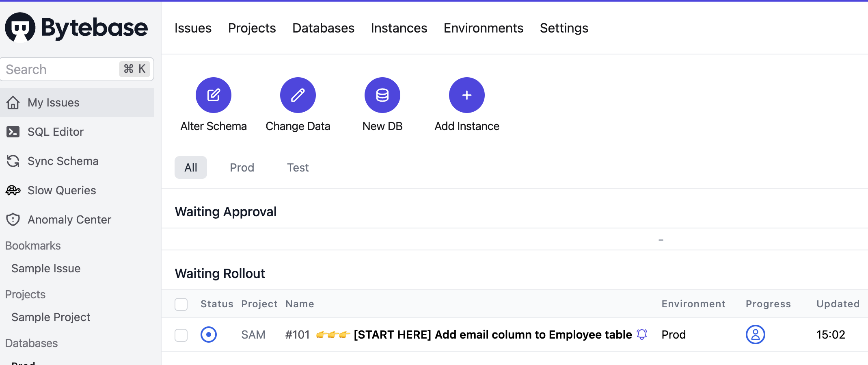The width and height of the screenshot is (868, 365).
Task: Open Slow Queries turtle item
Action: click(x=61, y=190)
